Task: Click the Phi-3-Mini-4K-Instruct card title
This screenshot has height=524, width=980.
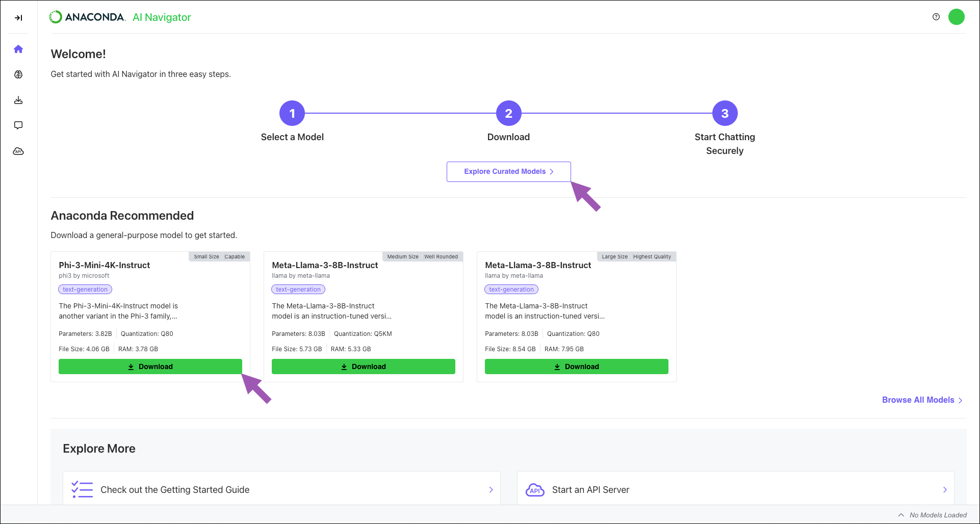Action: 105,265
